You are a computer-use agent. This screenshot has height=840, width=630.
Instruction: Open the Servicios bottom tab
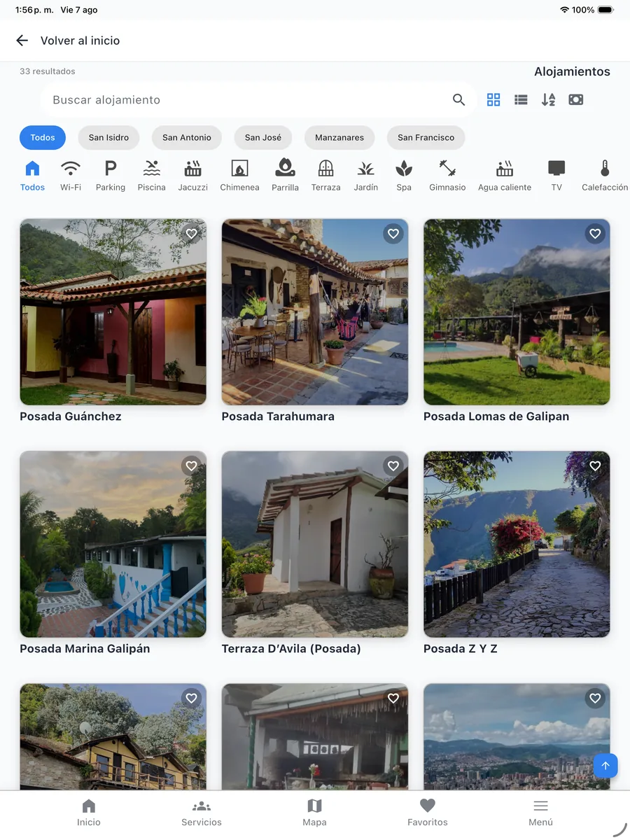click(x=202, y=813)
